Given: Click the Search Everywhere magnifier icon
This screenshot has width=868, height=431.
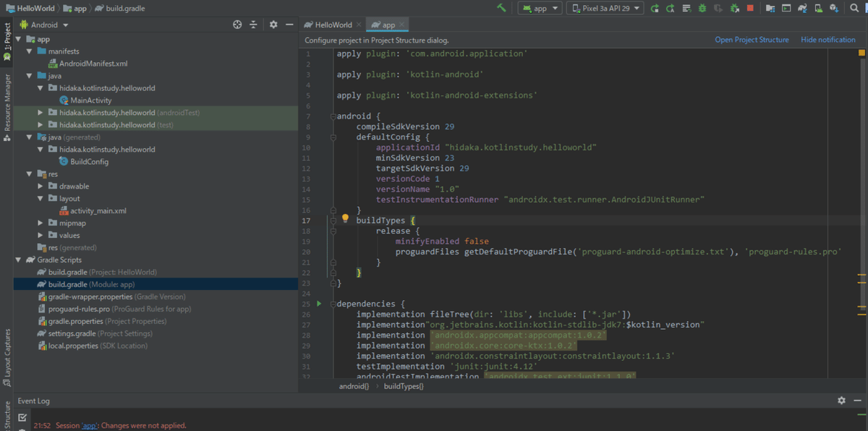Looking at the screenshot, I should (x=854, y=8).
